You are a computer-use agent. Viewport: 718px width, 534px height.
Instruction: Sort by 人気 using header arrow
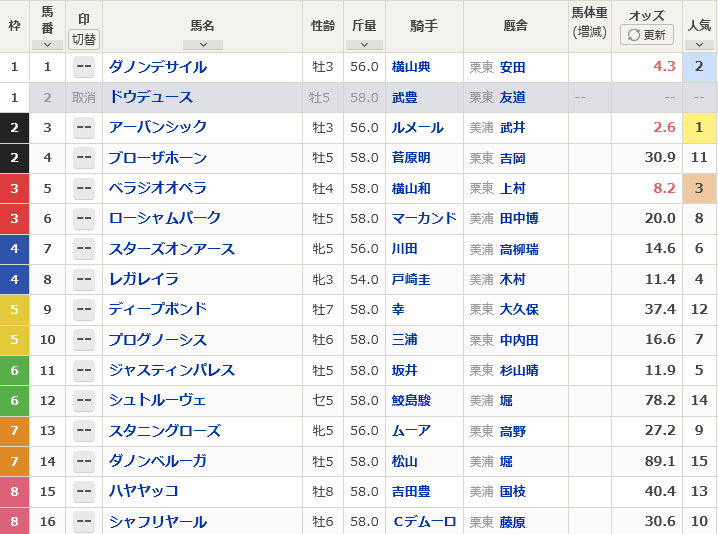(x=699, y=44)
